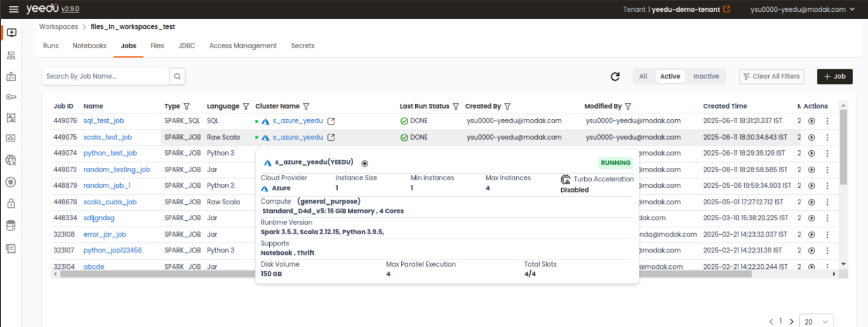Open tenant external link icon
Viewport: 868px width, 327px height.
(x=727, y=9)
